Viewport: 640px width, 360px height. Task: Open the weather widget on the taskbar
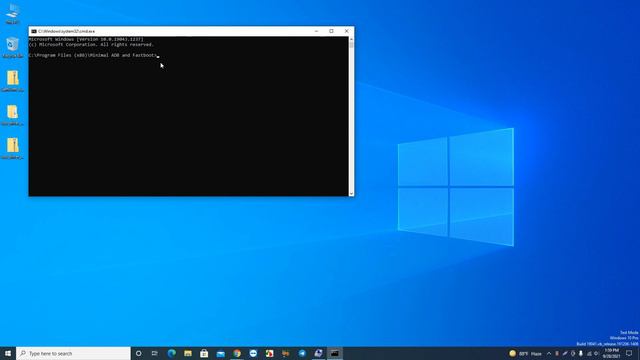click(x=526, y=353)
